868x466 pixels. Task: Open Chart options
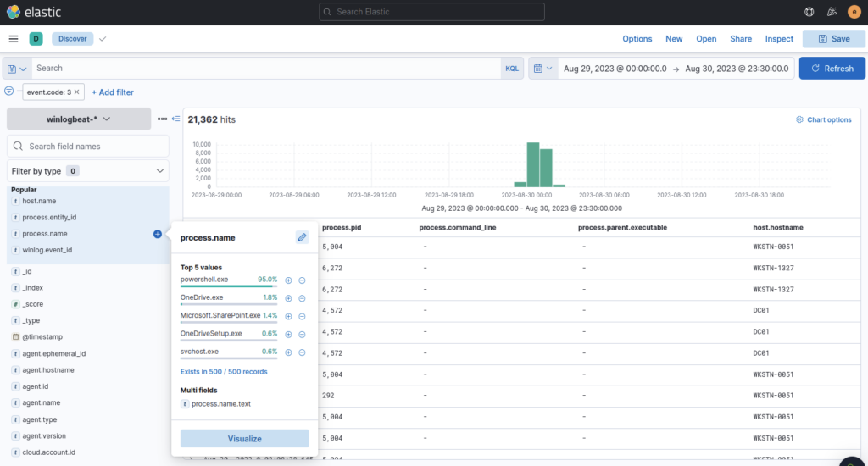click(824, 119)
